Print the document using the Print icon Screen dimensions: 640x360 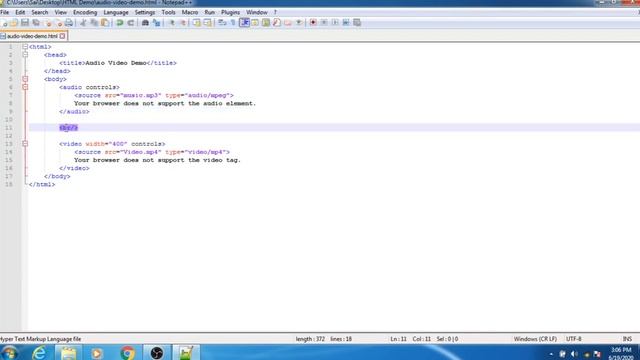(69, 23)
